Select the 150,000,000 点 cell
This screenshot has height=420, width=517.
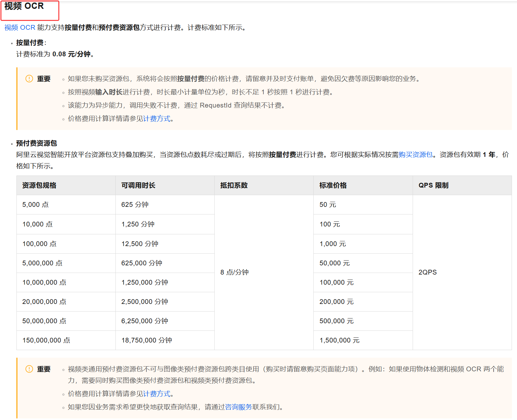pos(66,340)
